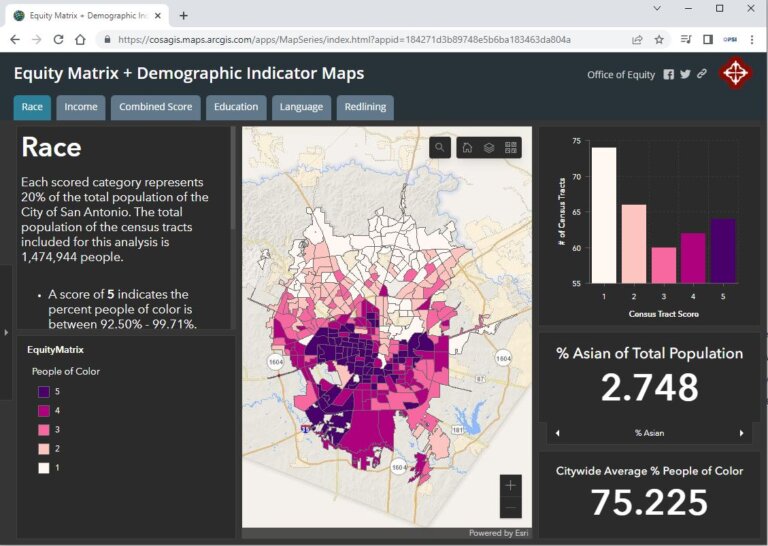Open the map search tool

[440, 148]
